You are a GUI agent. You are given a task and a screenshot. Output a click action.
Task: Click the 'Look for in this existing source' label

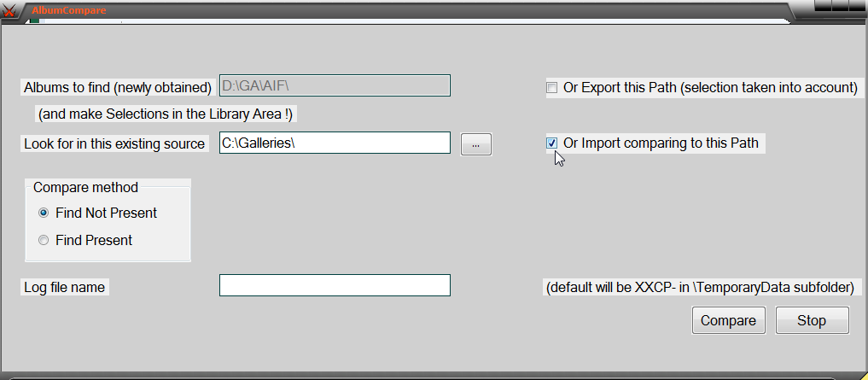coord(114,144)
